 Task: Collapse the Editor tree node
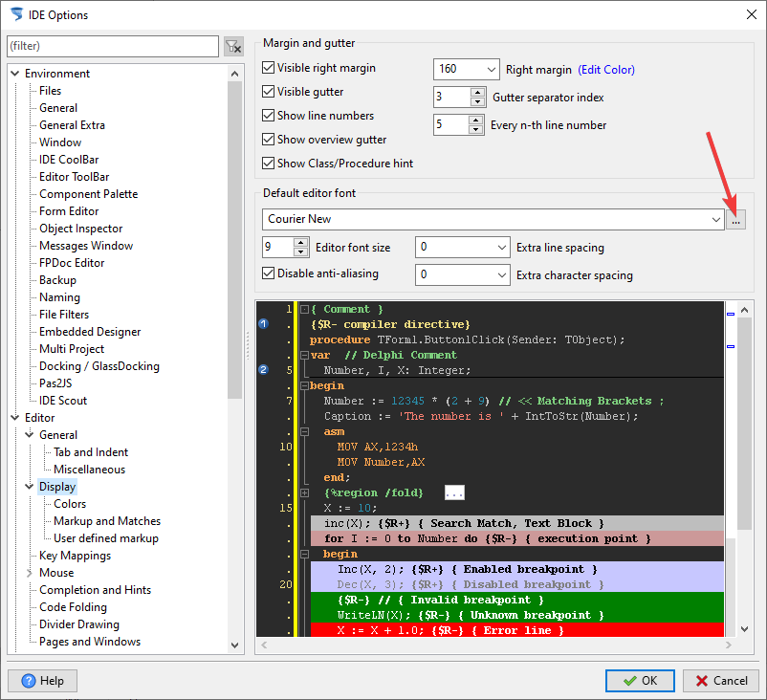coord(15,417)
